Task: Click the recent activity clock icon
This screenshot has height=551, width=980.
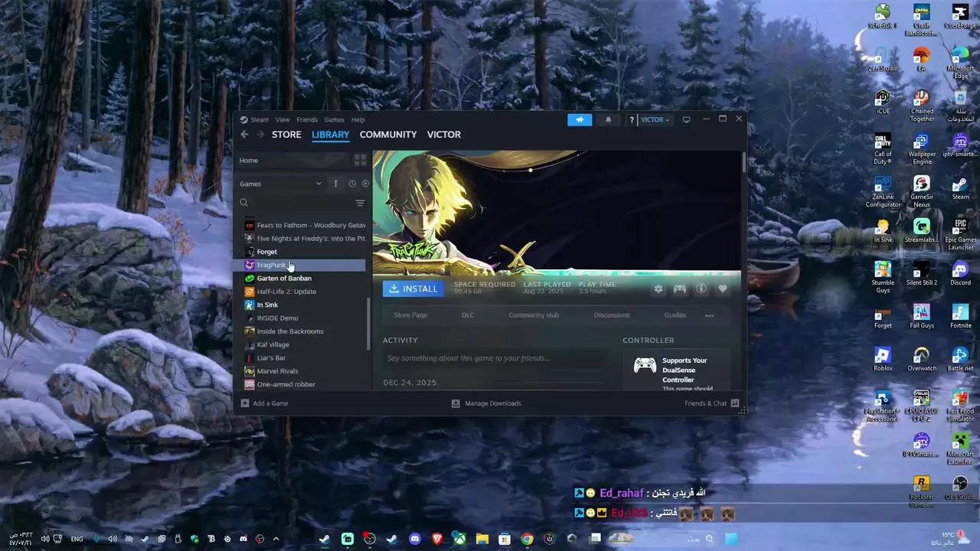Action: pyautogui.click(x=352, y=184)
